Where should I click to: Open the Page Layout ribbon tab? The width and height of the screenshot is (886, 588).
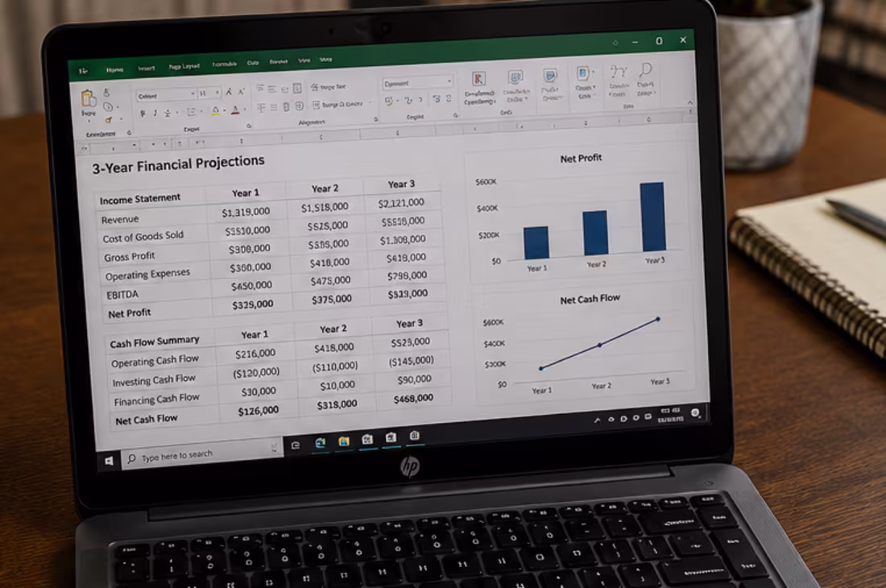pyautogui.click(x=184, y=66)
